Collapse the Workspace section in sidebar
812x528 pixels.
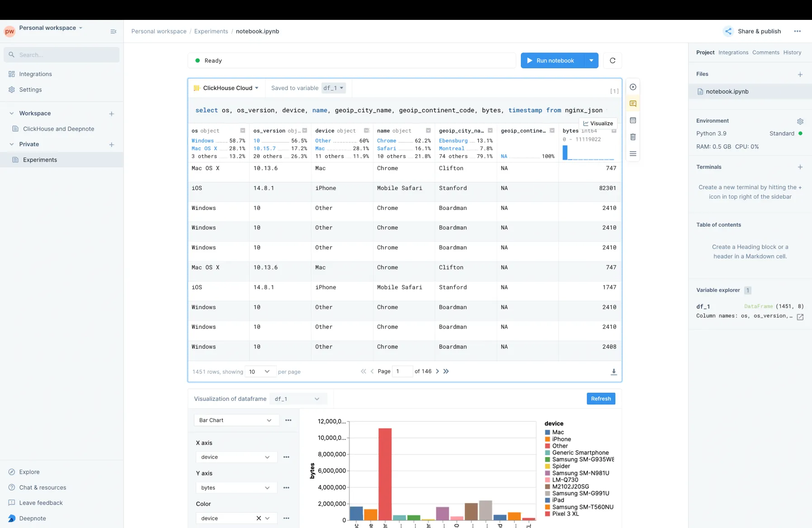click(x=12, y=114)
